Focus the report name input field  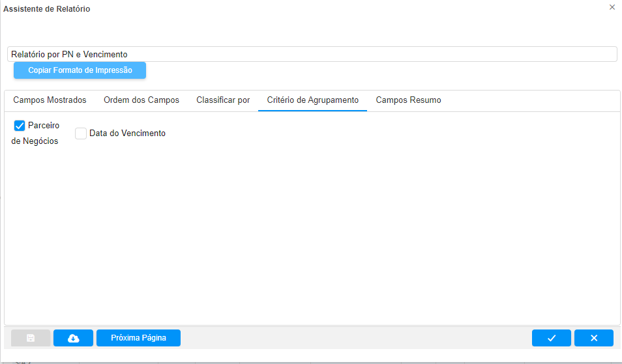pyautogui.click(x=312, y=54)
